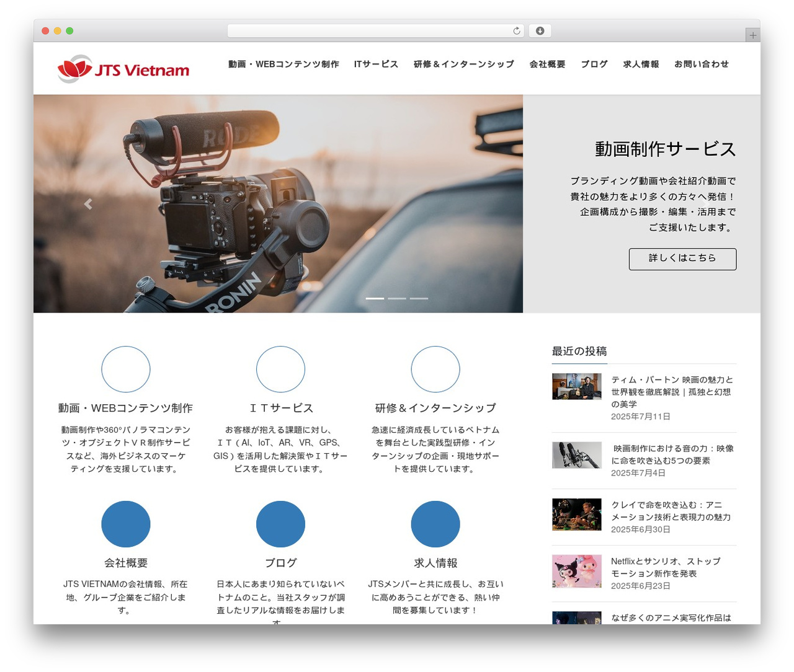
Task: Click the circle icon above 研修＆インターンシップ heading
Action: point(435,369)
